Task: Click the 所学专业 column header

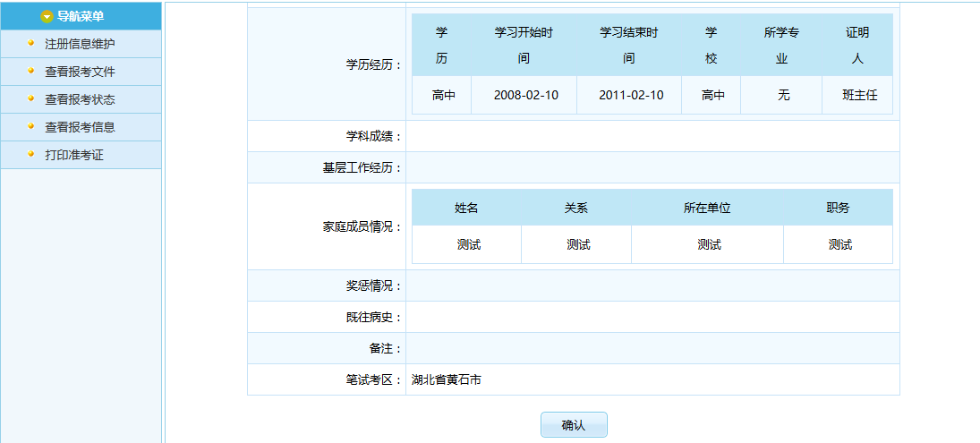Action: (x=781, y=45)
